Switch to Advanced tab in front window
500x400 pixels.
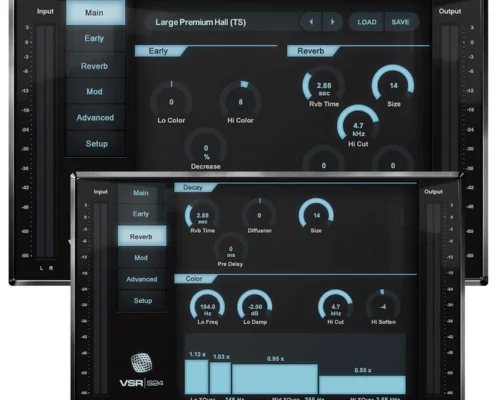pyautogui.click(x=142, y=279)
